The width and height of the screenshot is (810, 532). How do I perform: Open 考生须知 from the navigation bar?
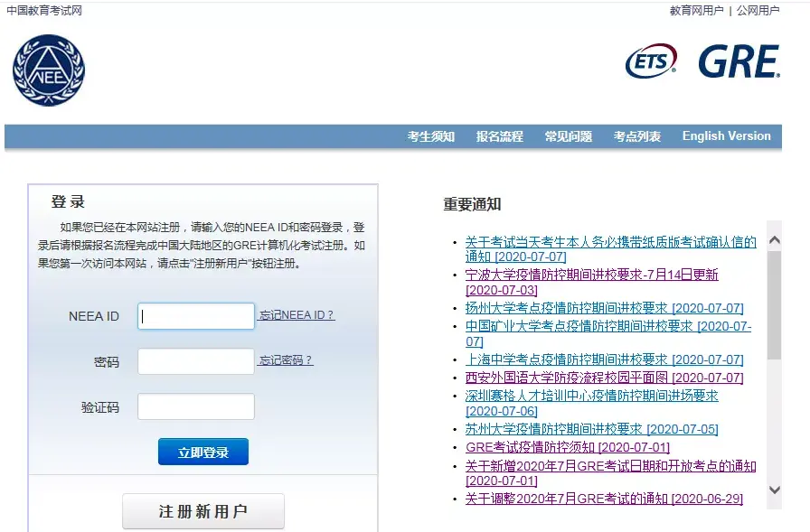pyautogui.click(x=428, y=136)
